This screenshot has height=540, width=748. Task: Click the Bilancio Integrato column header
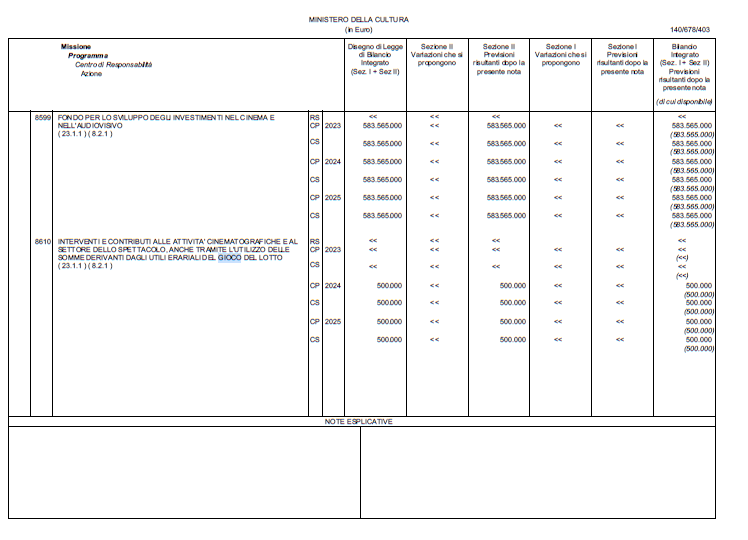point(684,67)
